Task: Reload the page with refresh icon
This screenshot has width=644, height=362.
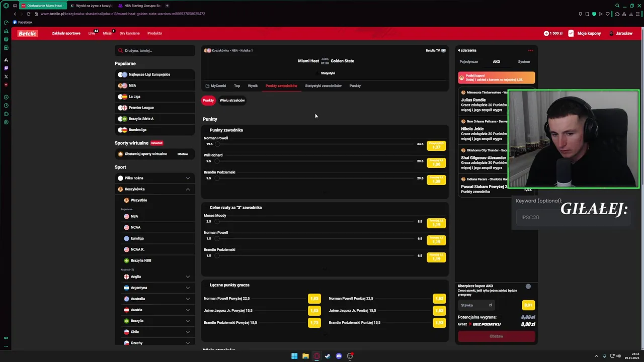Action: pyautogui.click(x=28, y=14)
